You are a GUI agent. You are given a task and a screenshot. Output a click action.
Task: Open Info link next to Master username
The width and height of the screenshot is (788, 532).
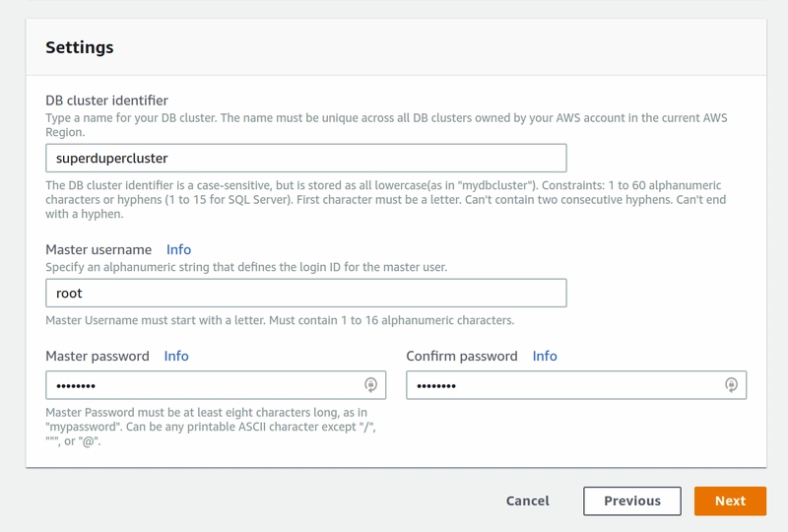[178, 249]
